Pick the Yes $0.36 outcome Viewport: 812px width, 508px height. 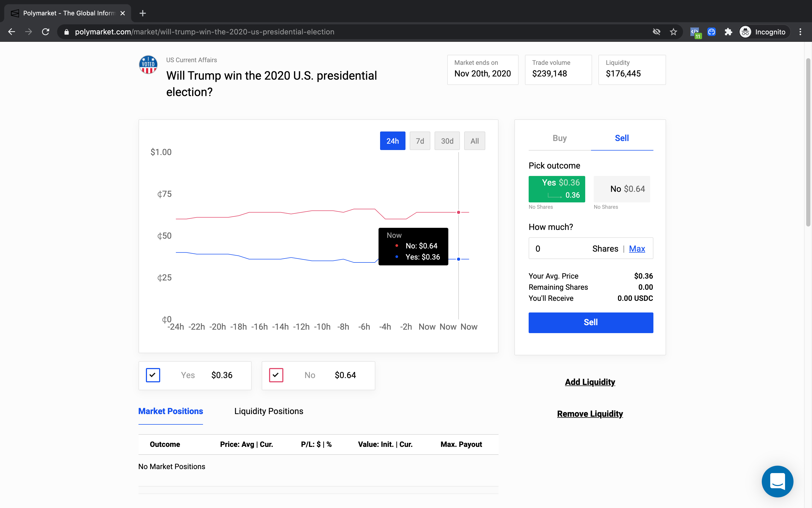[557, 189]
